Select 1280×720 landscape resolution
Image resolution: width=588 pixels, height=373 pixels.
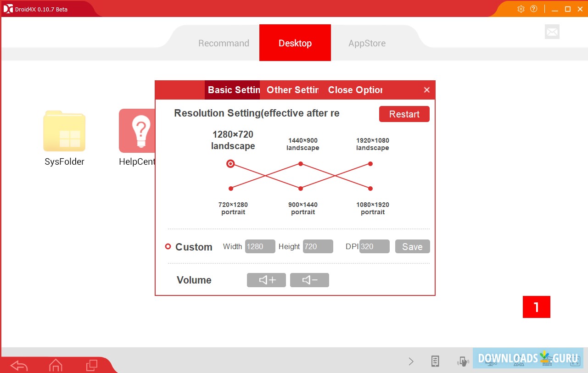(230, 164)
